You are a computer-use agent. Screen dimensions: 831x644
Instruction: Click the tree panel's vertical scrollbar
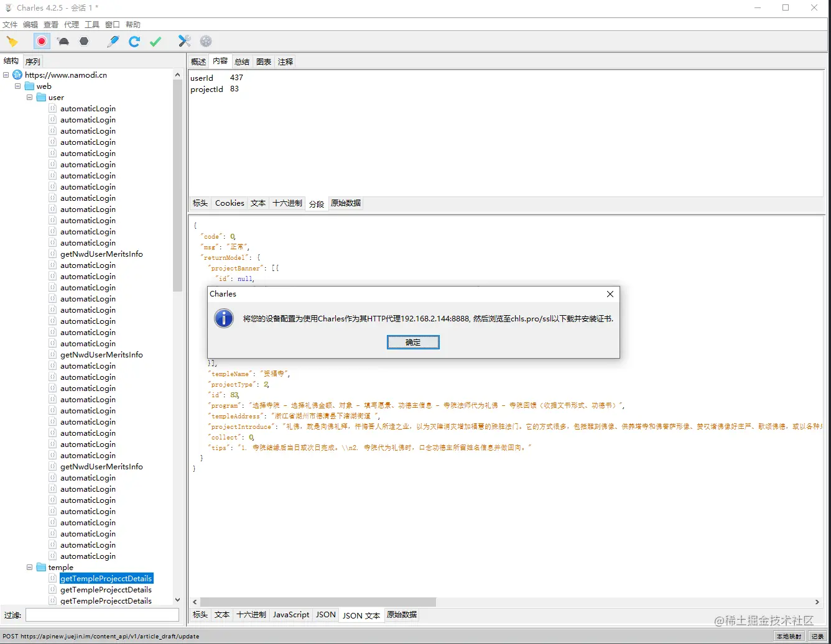(178, 185)
